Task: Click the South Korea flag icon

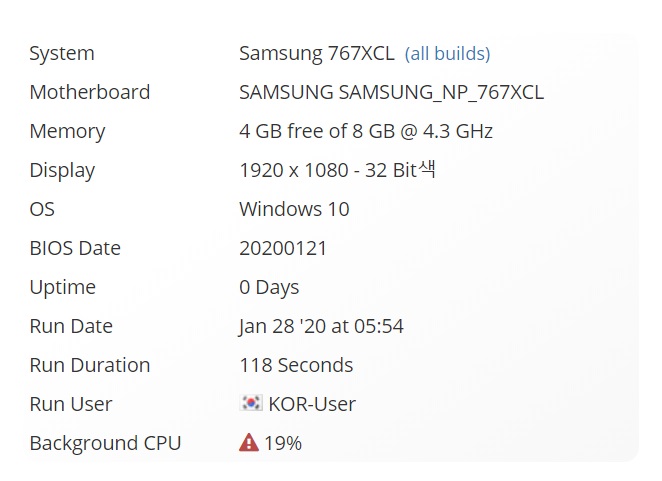Action: 251,403
